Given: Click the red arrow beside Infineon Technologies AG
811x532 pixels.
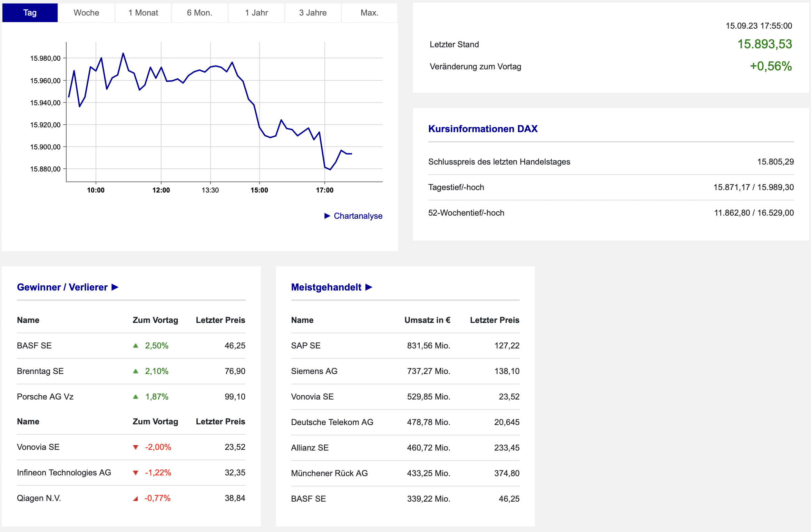Looking at the screenshot, I should coord(136,473).
